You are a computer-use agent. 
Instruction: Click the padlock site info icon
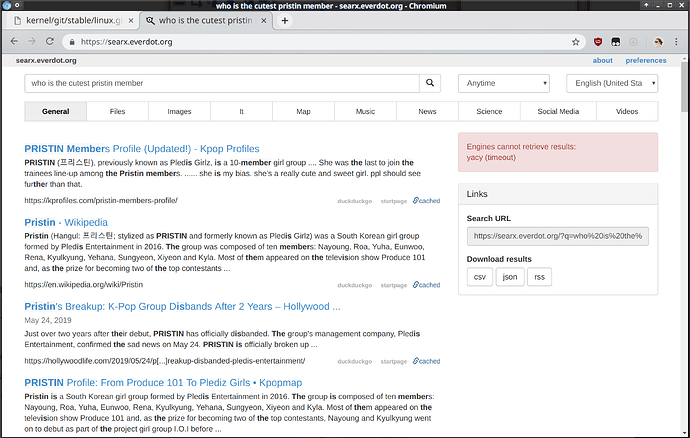point(72,42)
